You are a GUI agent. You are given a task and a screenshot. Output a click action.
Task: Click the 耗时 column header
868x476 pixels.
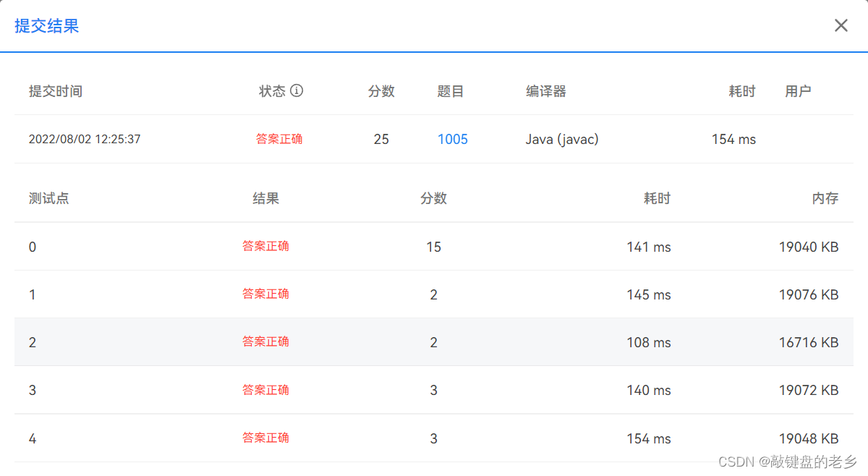tap(741, 90)
